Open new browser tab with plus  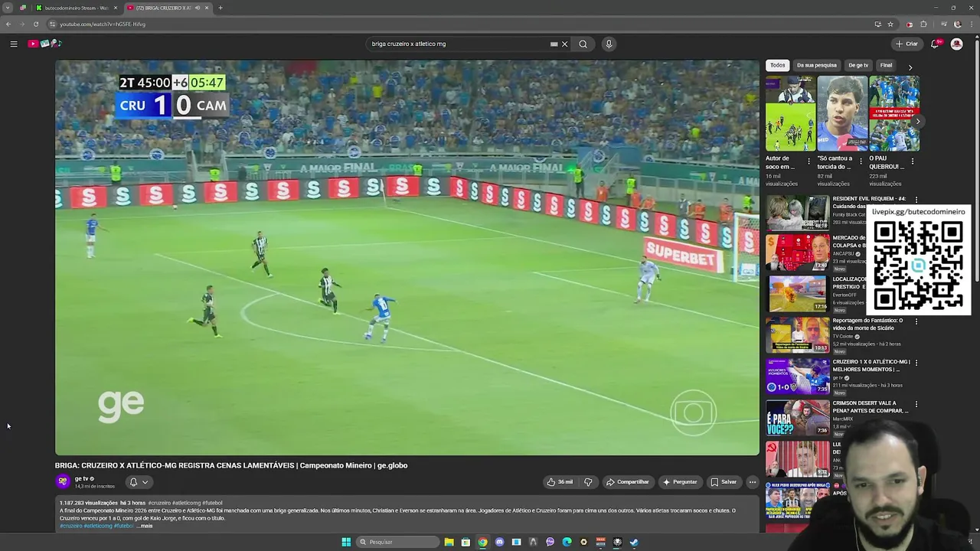220,8
